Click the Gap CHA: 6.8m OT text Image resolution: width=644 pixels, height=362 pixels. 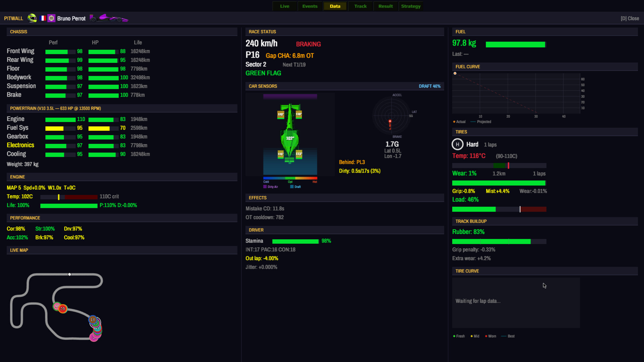click(290, 56)
